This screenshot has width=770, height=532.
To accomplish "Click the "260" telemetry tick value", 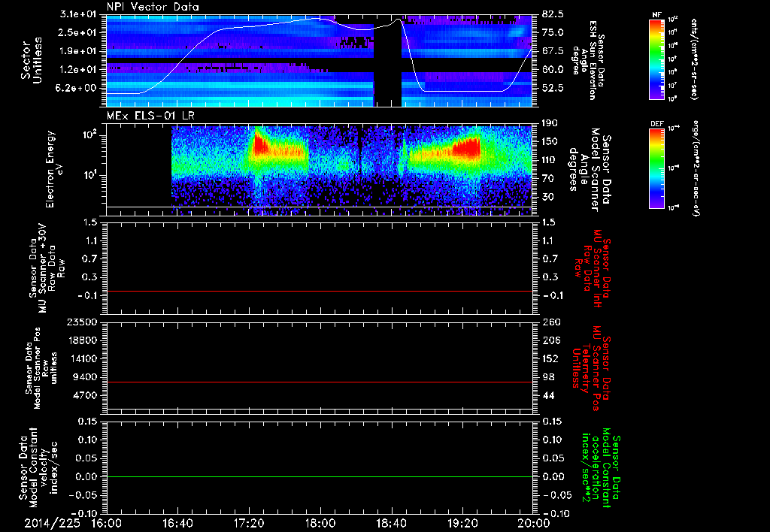I will 550,322.
